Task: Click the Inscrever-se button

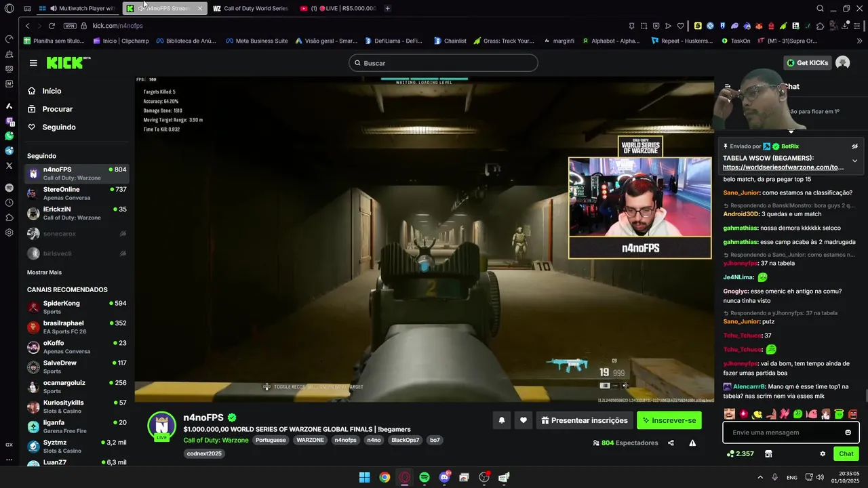Action: point(669,420)
